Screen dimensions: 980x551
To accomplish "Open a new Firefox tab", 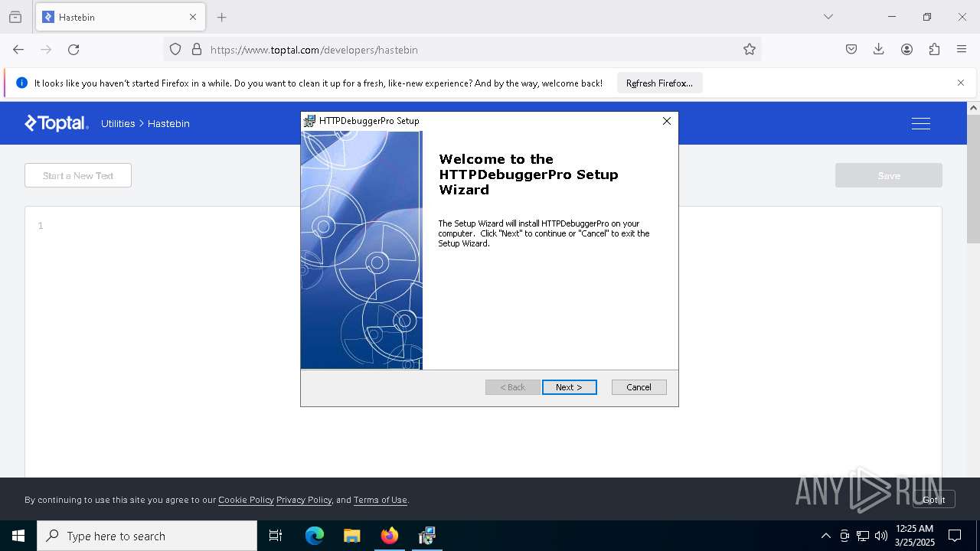I will pyautogui.click(x=222, y=17).
